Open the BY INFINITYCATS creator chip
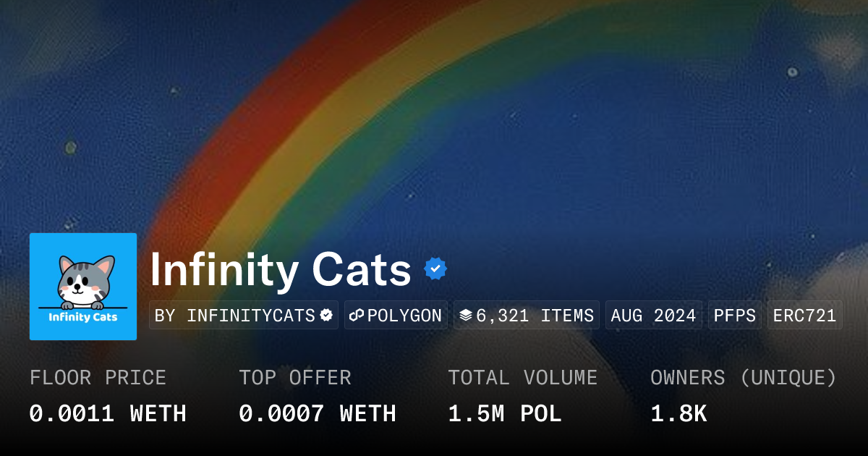Image resolution: width=868 pixels, height=456 pixels. coord(244,316)
